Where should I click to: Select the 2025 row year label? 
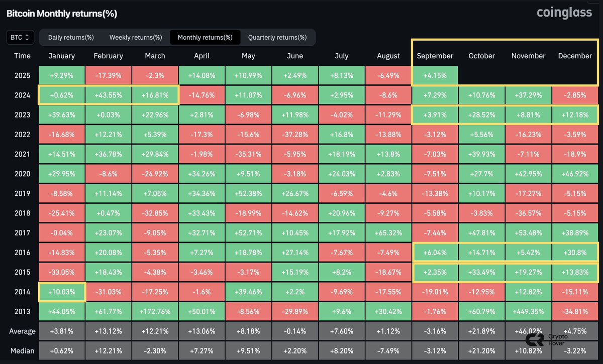coord(22,75)
